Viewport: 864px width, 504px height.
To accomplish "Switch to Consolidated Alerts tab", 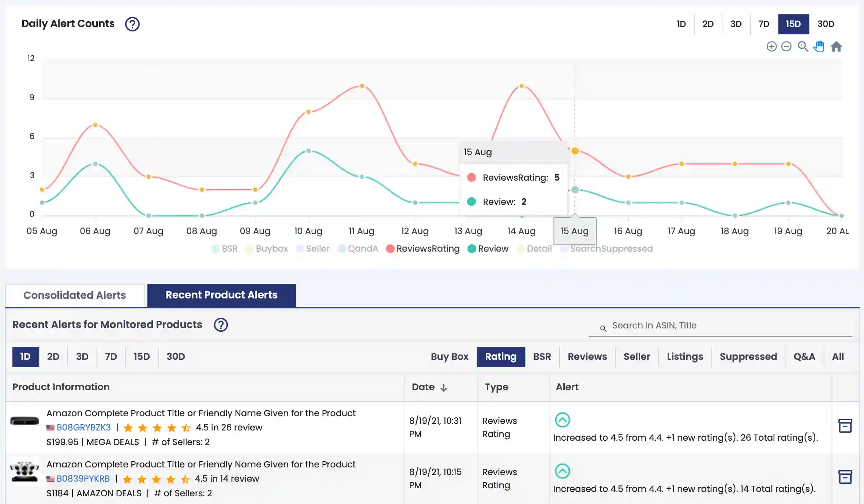I will pyautogui.click(x=75, y=295).
